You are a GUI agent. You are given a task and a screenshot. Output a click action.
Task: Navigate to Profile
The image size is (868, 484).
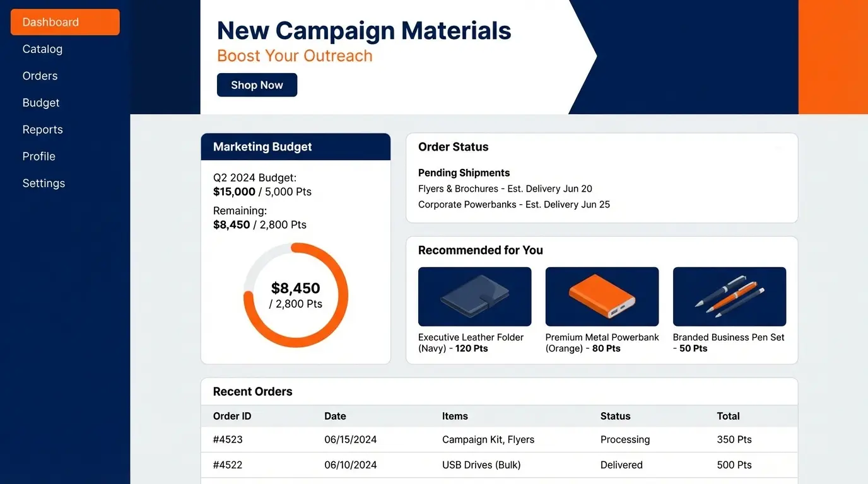click(38, 156)
